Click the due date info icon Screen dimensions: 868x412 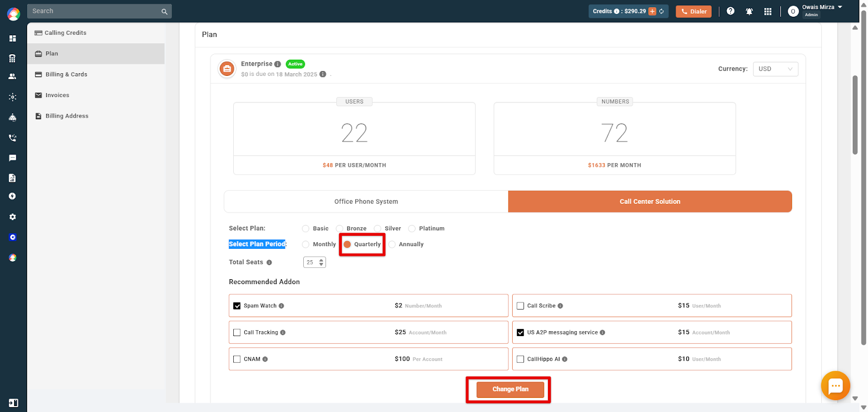click(x=323, y=74)
